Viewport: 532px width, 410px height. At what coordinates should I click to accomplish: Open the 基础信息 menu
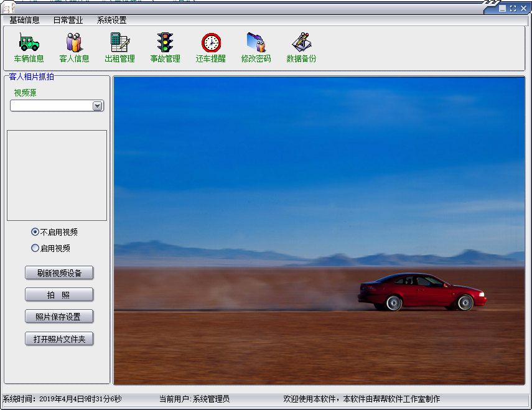[24, 20]
